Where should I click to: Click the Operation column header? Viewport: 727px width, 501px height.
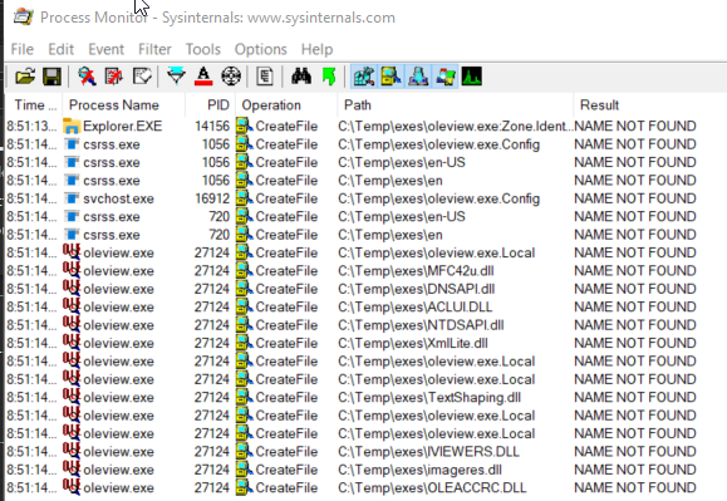pos(287,105)
